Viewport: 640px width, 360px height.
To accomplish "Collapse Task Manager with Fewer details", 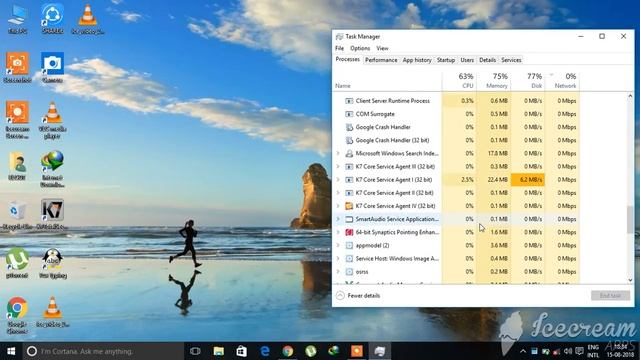I will (x=358, y=296).
